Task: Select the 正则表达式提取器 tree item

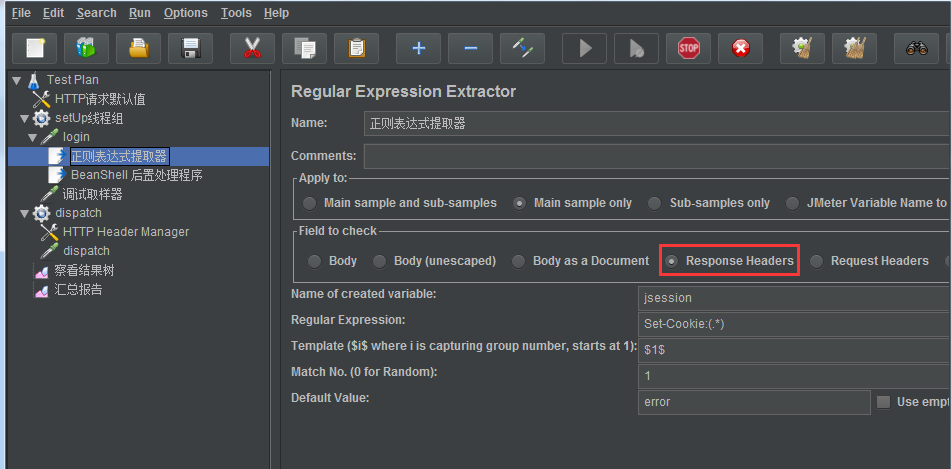Action: coord(118,157)
